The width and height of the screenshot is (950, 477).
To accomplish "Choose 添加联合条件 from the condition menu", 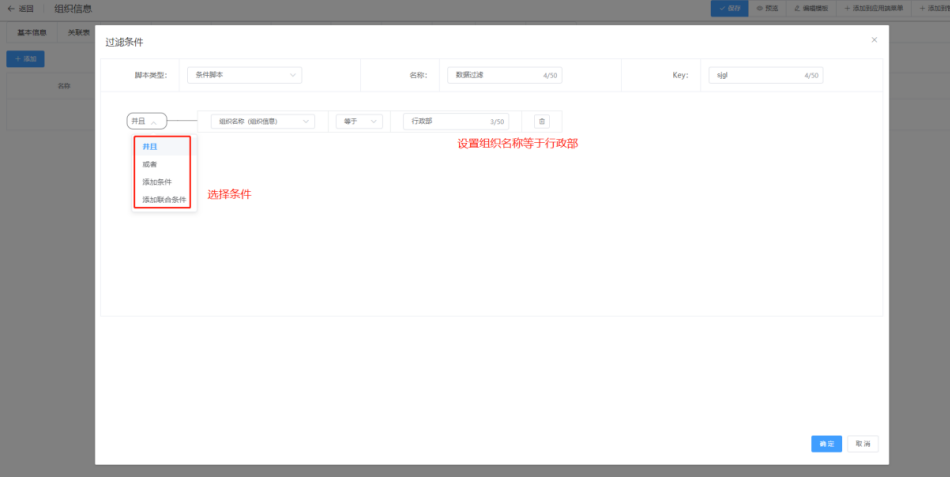I will click(164, 199).
